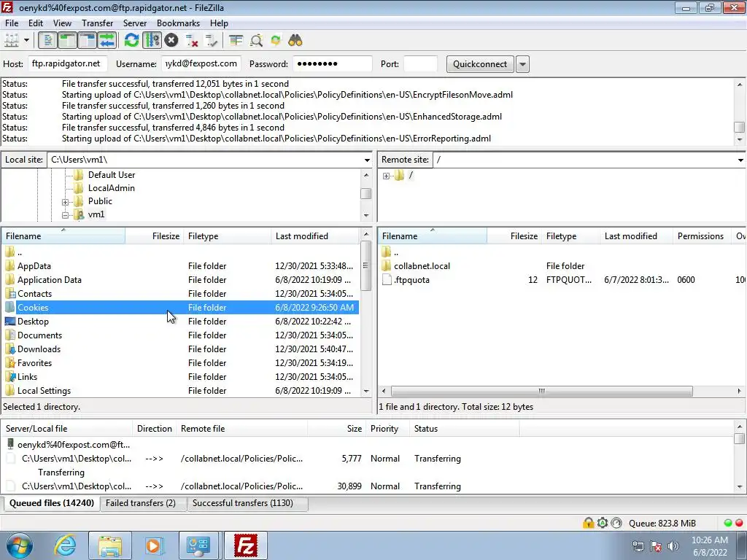Select the Favorites folder icon

10,363
